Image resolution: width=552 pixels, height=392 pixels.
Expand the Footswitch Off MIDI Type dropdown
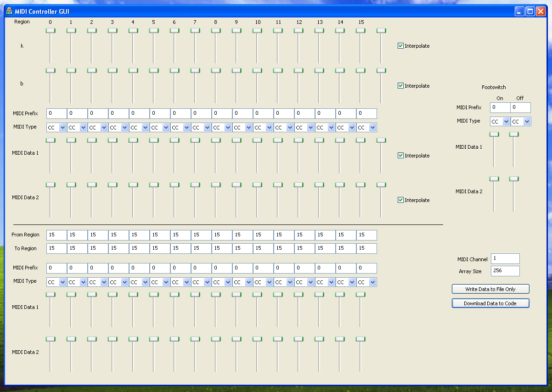coord(527,122)
